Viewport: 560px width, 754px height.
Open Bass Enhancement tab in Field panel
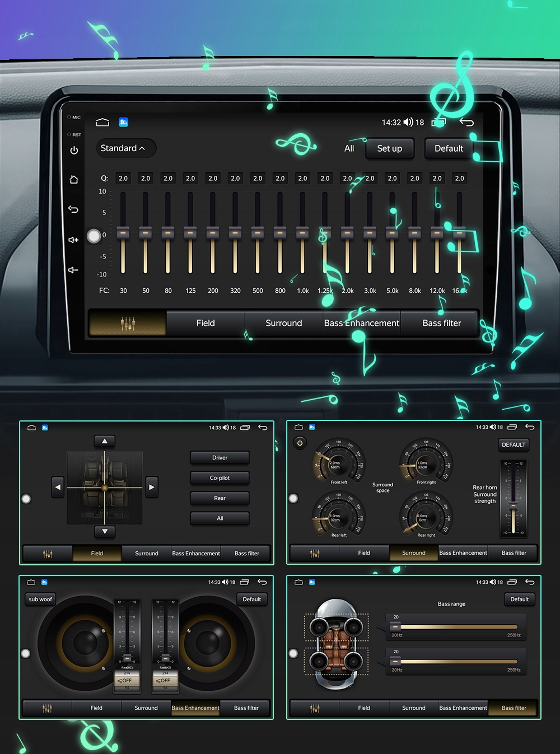pyautogui.click(x=196, y=554)
